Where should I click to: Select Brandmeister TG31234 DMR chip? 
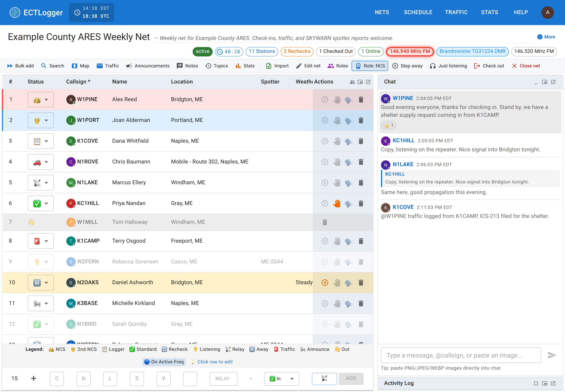[472, 51]
